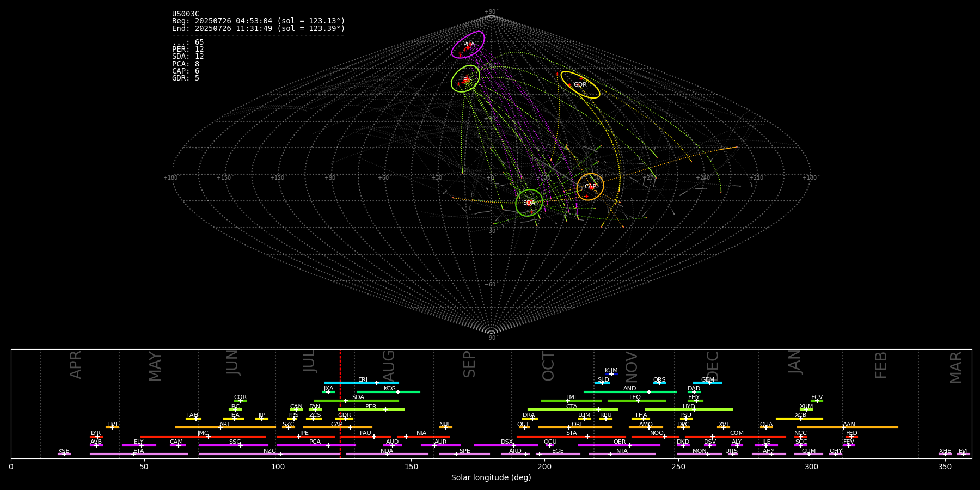Click the KCG shower bar label

[390, 389]
